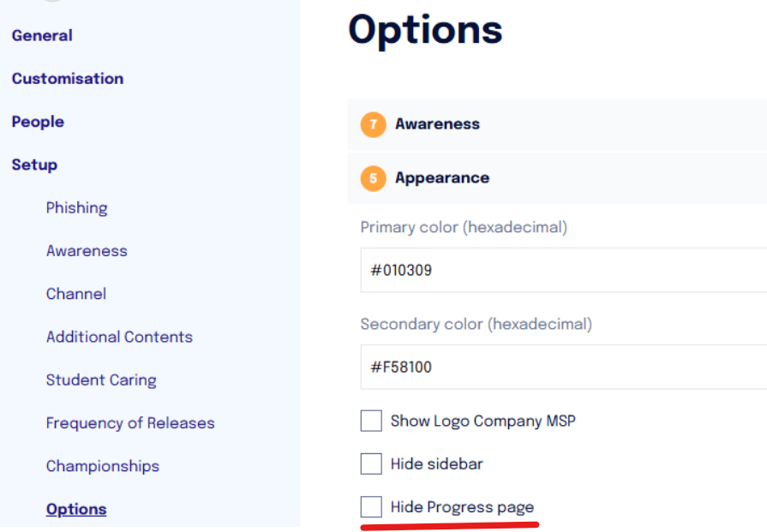
Task: Click the Secondary color #F58100 field
Action: 564,368
